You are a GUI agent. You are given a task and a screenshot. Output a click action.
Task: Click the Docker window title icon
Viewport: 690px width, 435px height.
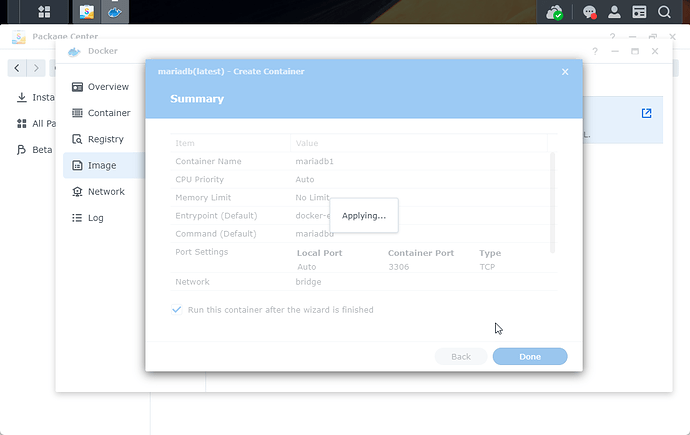click(x=74, y=52)
